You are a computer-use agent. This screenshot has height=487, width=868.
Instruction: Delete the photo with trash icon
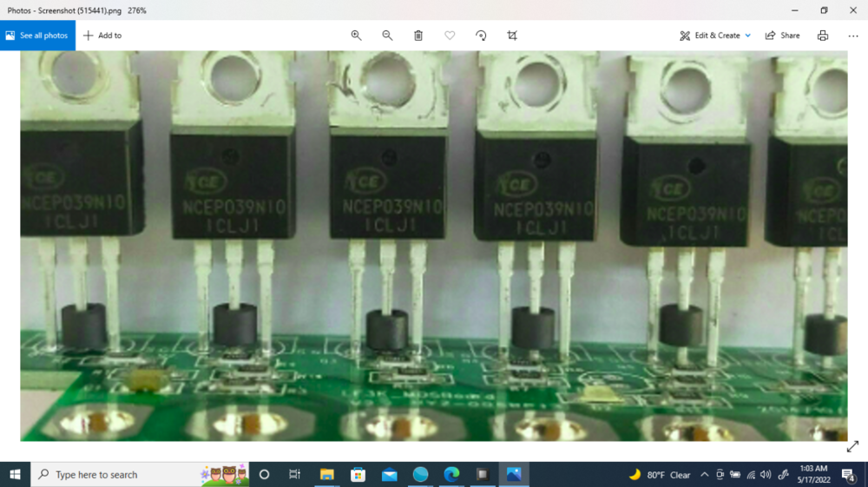tap(418, 36)
